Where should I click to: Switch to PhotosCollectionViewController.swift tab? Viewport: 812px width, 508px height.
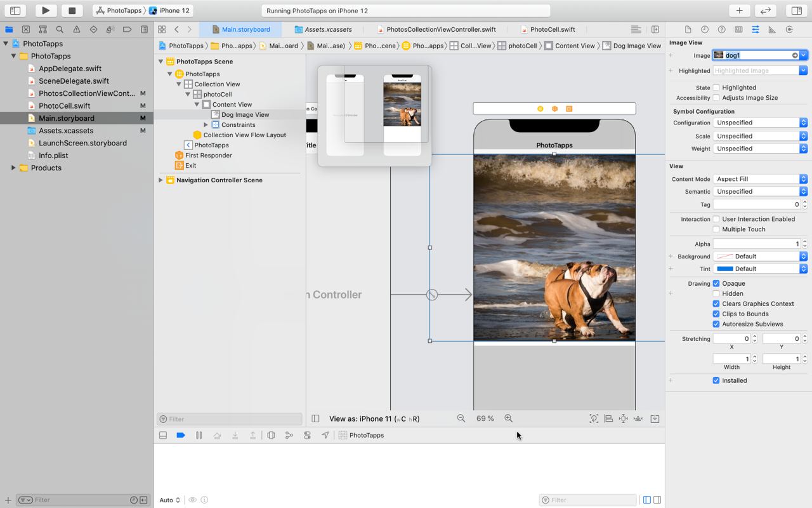click(x=436, y=29)
